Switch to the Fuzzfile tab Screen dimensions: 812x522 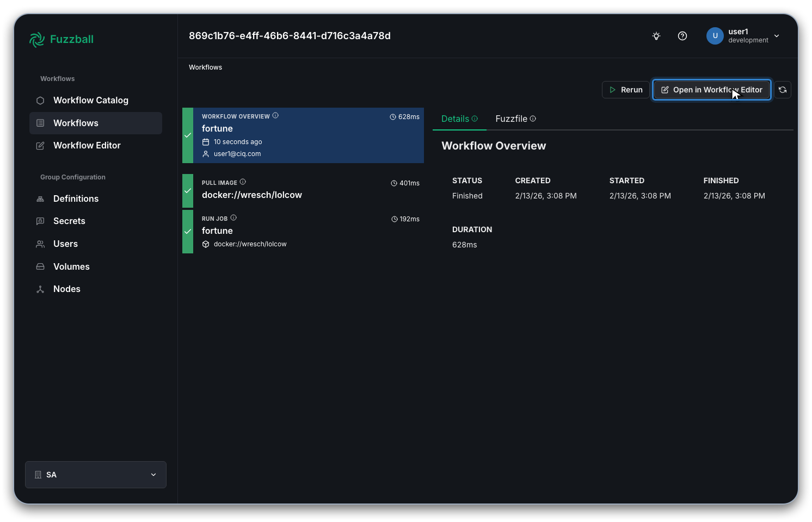[x=512, y=119]
